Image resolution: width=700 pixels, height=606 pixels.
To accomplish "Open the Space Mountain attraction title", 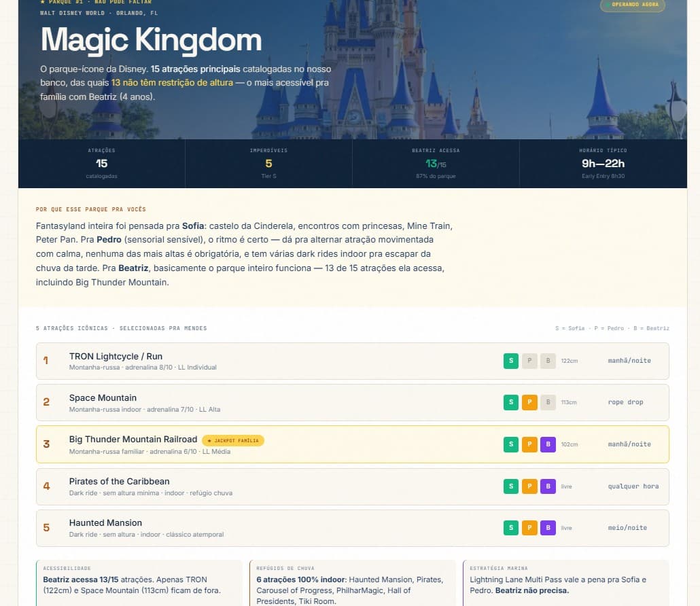I will click(103, 397).
